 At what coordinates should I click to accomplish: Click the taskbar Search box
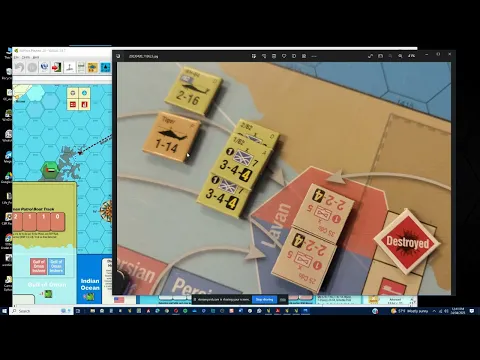click(x=42, y=311)
